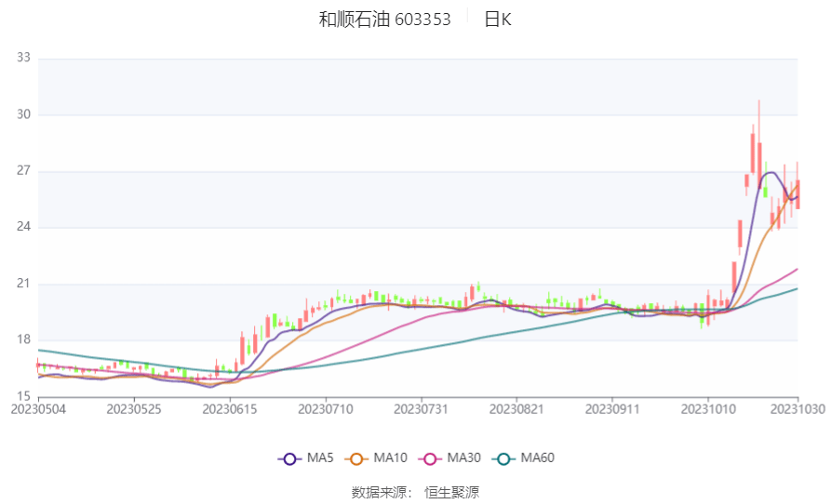Image resolution: width=831 pixels, height=504 pixels.
Task: Disable the MA60 line via legend text
Action: pos(537,458)
